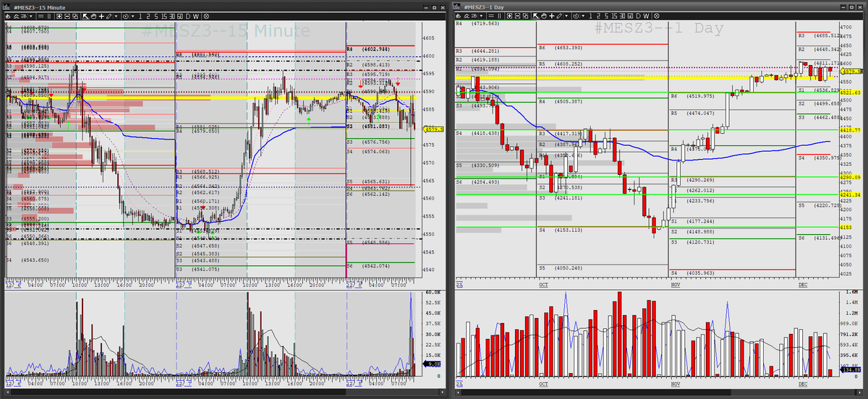Switch 1 Day window to 30-minute timeframe
Image resolution: width=868 pixels, height=399 pixels.
(622, 16)
